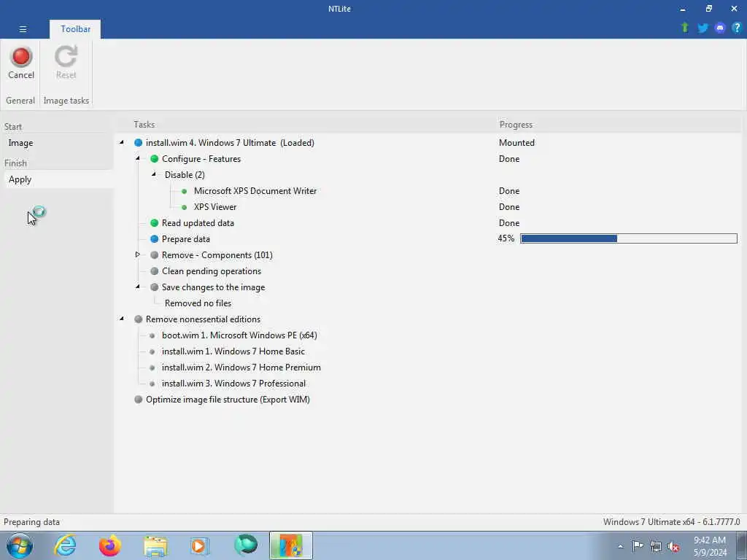The height and width of the screenshot is (560, 747).
Task: Show hidden system tray icons
Action: click(x=620, y=547)
